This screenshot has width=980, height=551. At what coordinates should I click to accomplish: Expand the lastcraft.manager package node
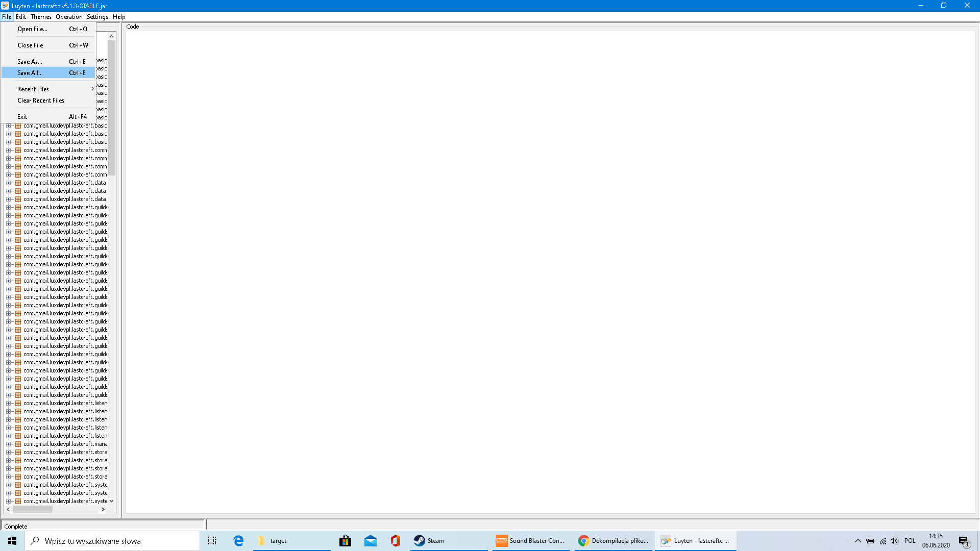pyautogui.click(x=9, y=444)
